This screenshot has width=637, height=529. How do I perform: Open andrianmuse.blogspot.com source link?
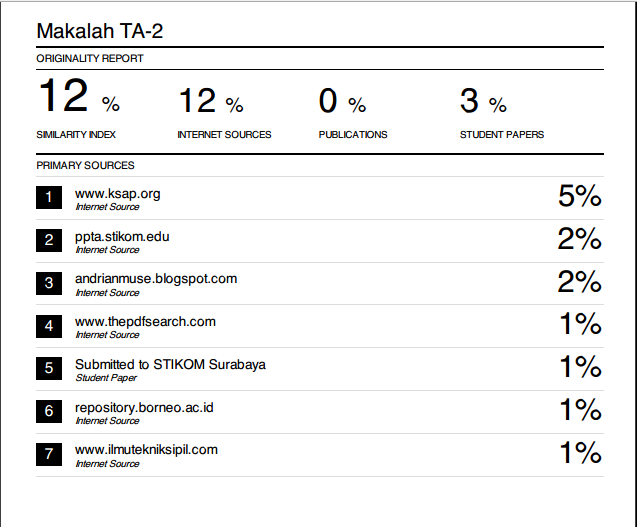(155, 279)
